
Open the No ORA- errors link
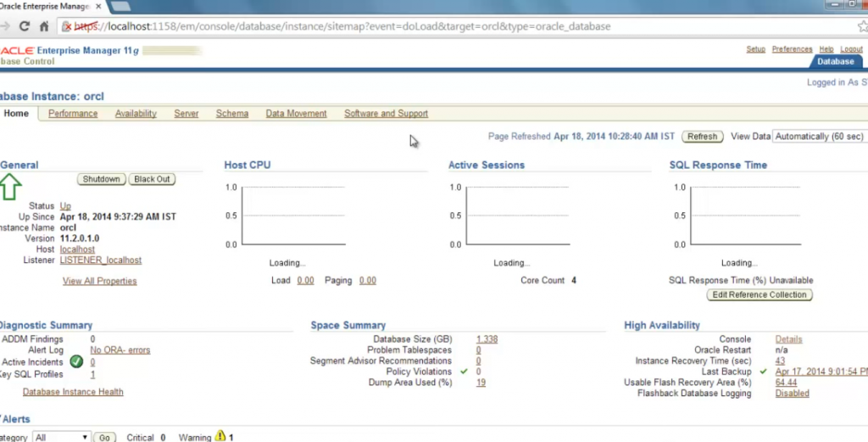tap(120, 350)
